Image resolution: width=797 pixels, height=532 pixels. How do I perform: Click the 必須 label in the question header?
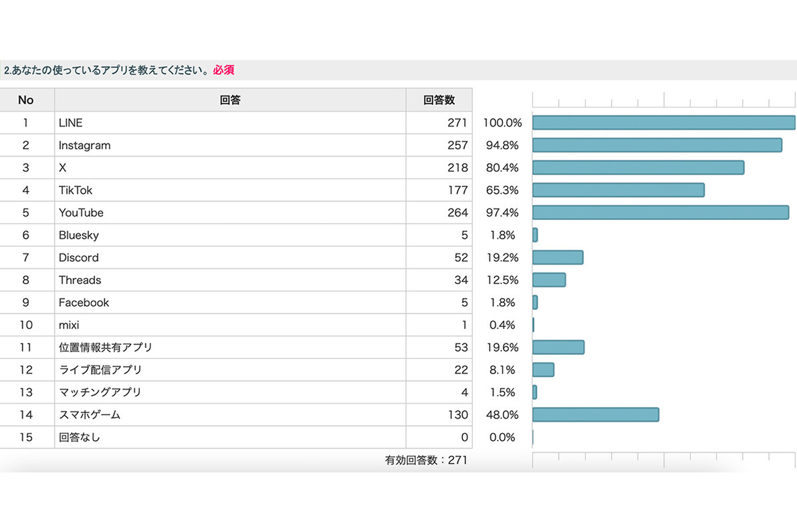coord(223,70)
